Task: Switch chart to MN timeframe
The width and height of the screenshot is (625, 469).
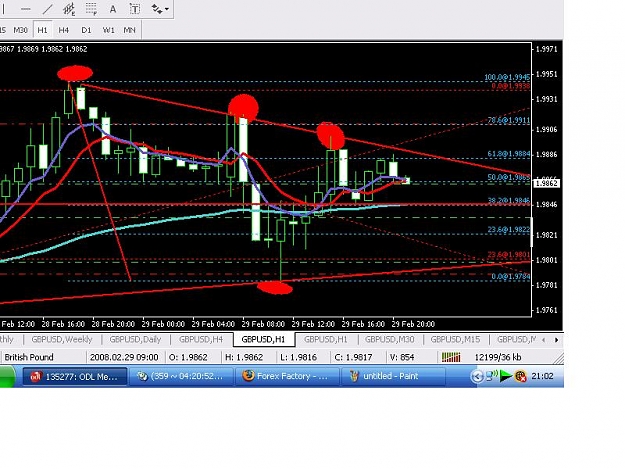Action: pos(130,30)
